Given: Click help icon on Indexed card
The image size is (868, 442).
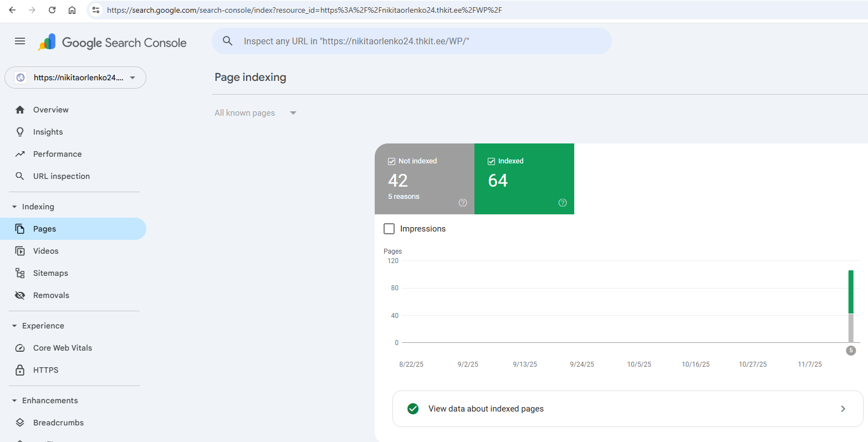Looking at the screenshot, I should 563,203.
